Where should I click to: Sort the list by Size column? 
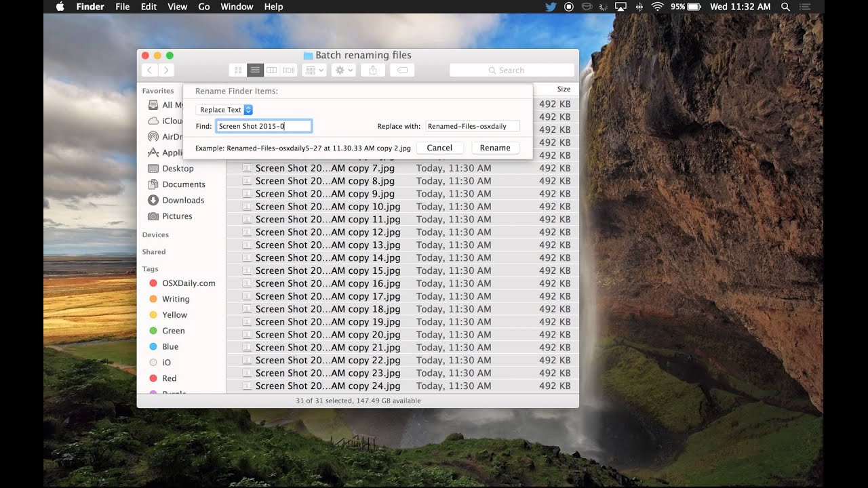(564, 89)
